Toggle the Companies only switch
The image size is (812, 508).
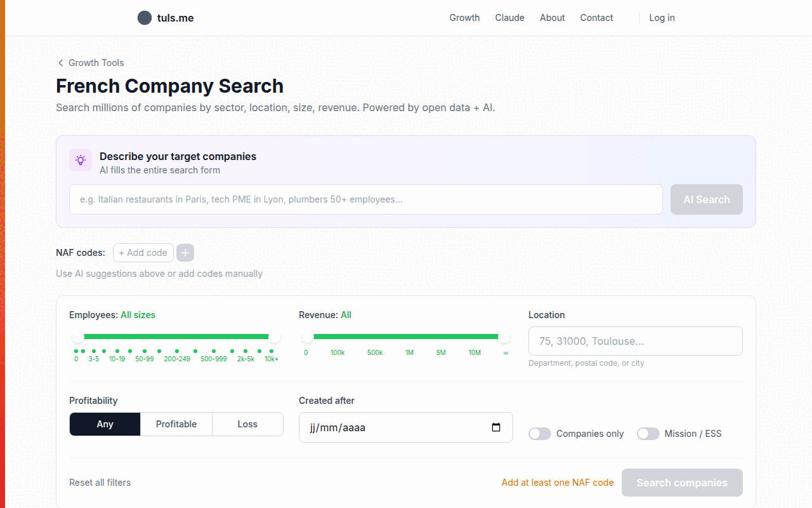540,434
